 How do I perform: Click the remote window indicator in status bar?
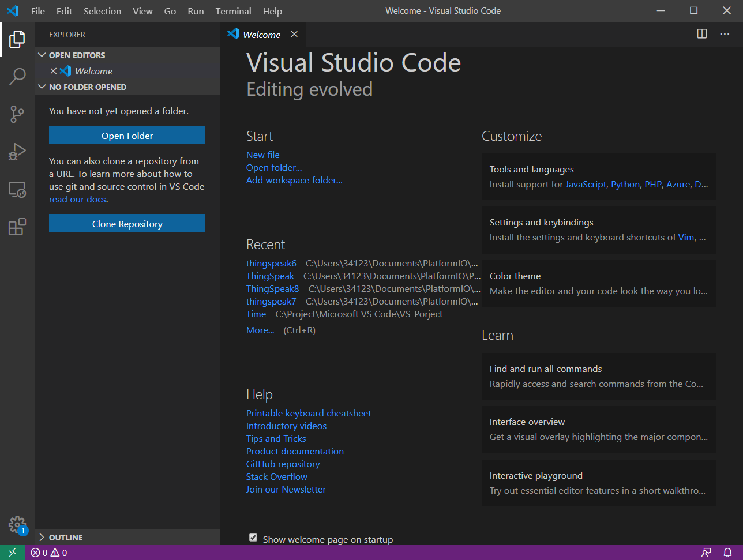pyautogui.click(x=12, y=553)
